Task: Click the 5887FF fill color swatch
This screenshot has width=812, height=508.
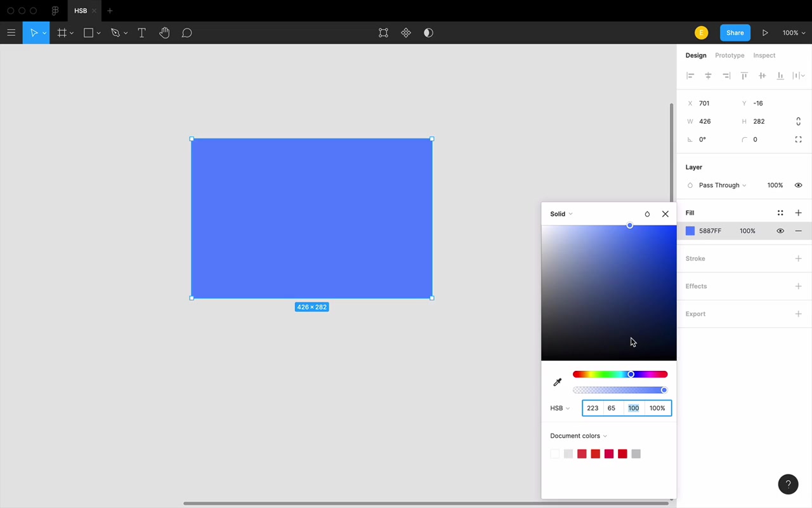Action: click(690, 231)
